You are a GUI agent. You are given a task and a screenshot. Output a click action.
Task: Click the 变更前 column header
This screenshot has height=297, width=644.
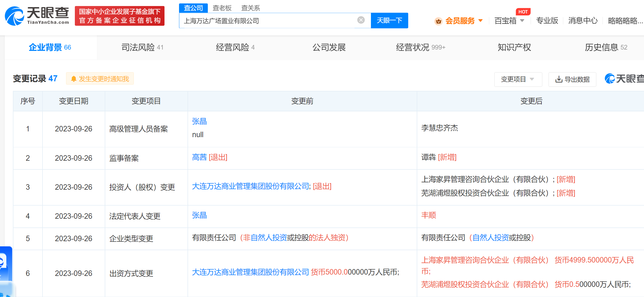[302, 101]
